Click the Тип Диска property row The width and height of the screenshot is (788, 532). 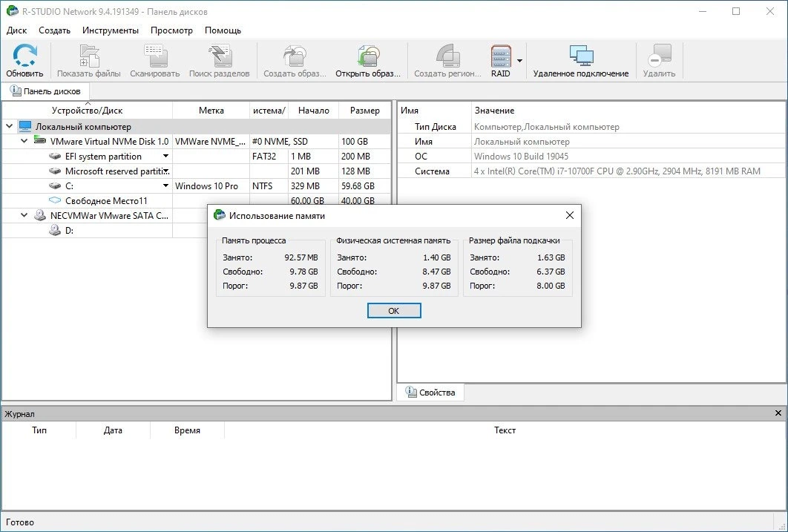(x=591, y=127)
